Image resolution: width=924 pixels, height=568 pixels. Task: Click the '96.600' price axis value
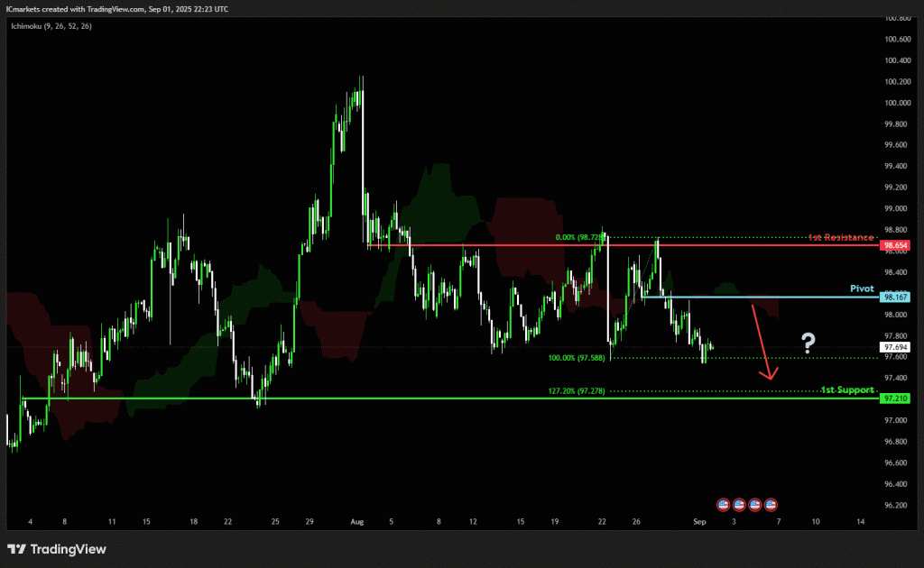coord(898,463)
